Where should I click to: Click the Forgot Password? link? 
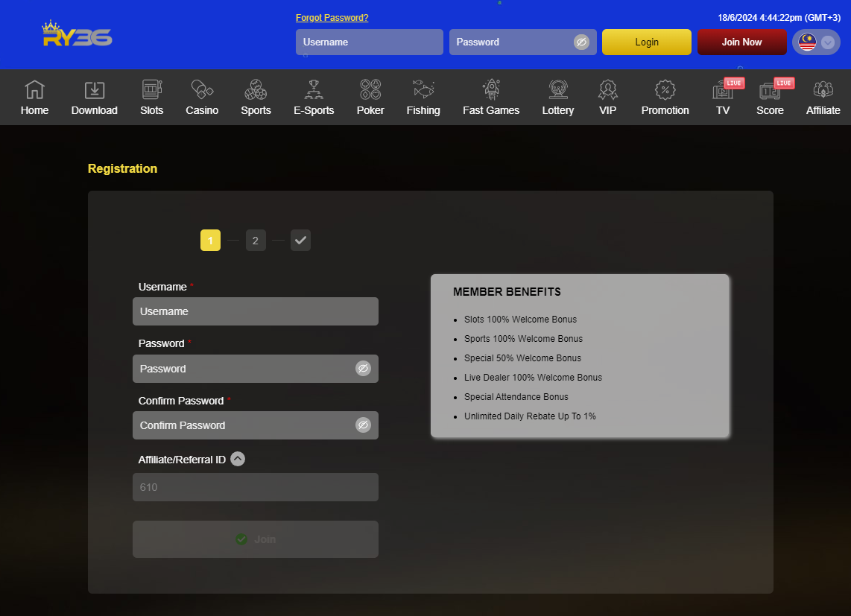(332, 18)
